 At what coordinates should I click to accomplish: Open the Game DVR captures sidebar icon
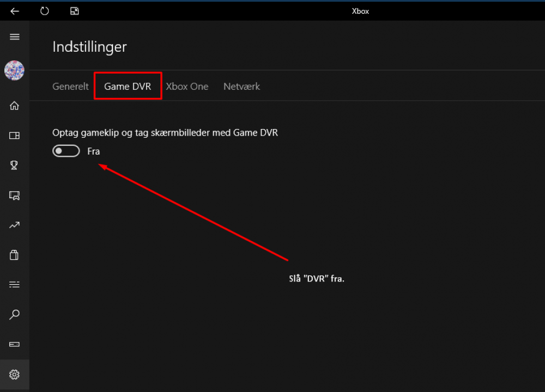pos(14,195)
